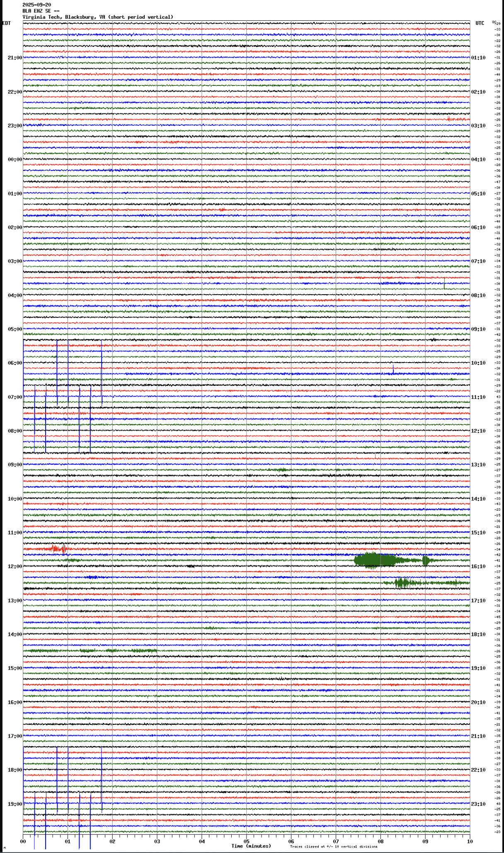Click the 01:10 UTC time label
Screen dimensions: 504x853
(x=478, y=58)
